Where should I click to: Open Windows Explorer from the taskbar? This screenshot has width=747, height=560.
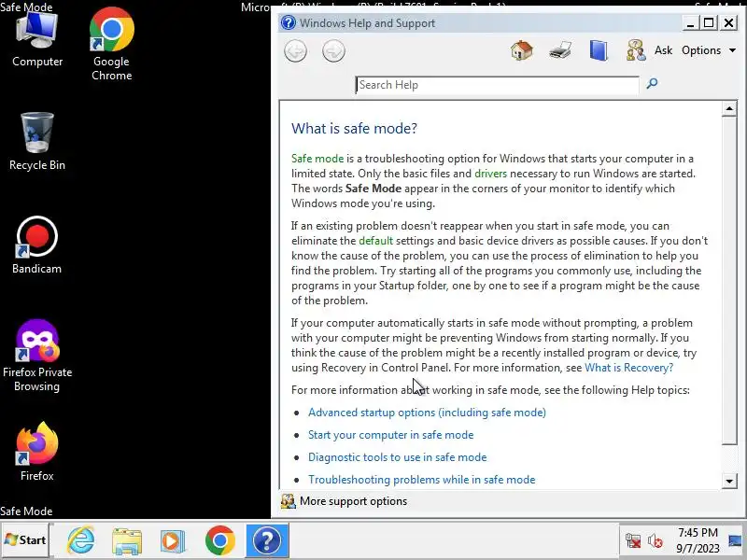[127, 540]
